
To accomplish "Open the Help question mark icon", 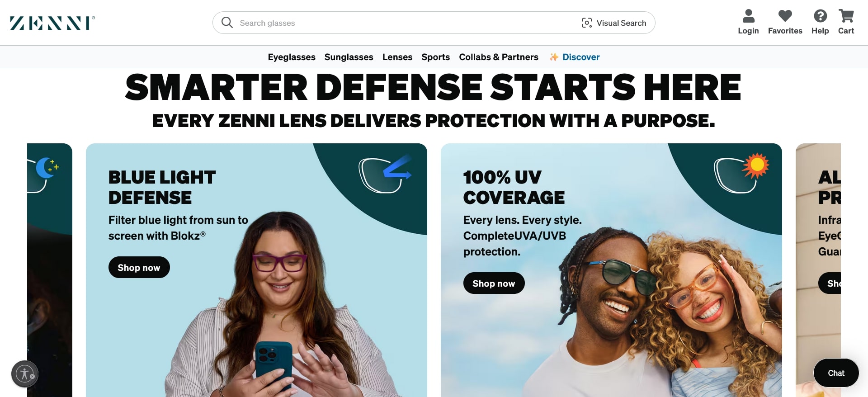I will (x=820, y=16).
